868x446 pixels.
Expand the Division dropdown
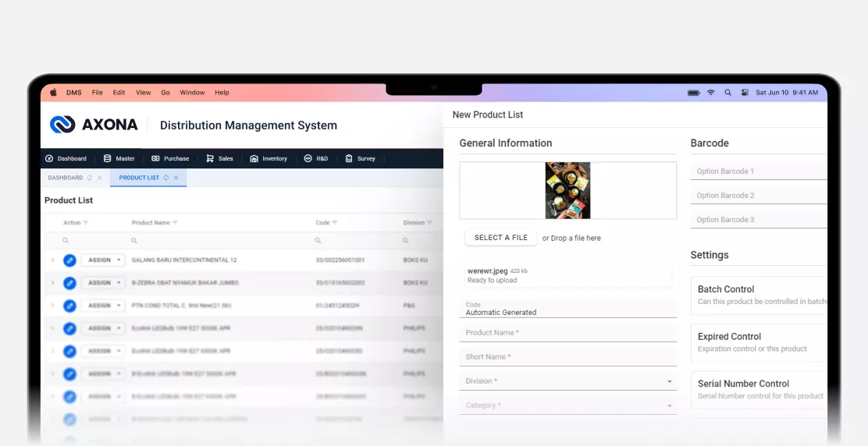669,381
